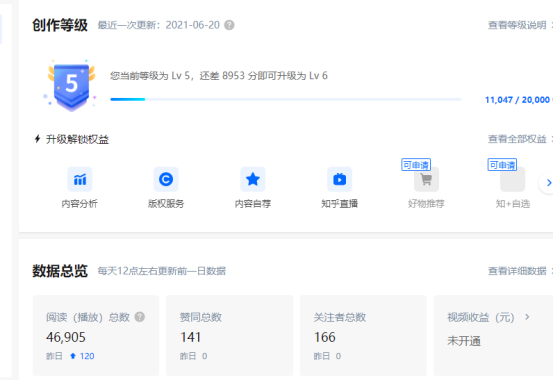Click lightning icon beside 升级解锁权益

click(37, 139)
